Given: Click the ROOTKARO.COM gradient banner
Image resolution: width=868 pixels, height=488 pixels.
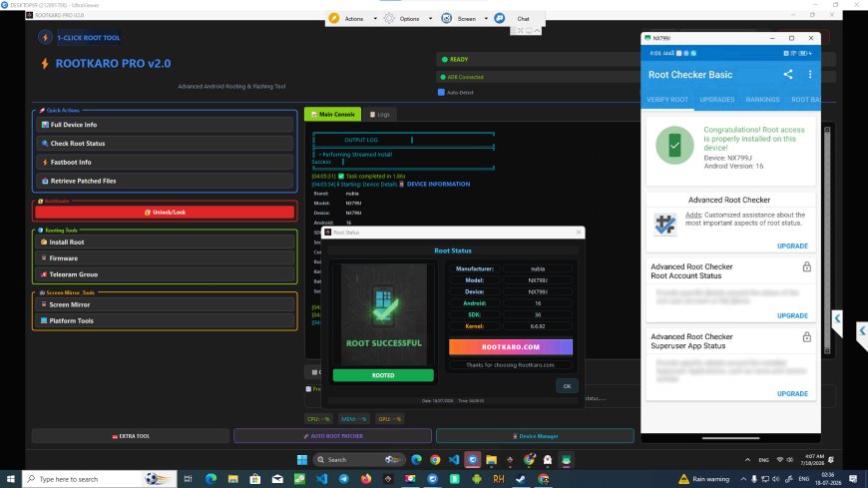Looking at the screenshot, I should 511,346.
